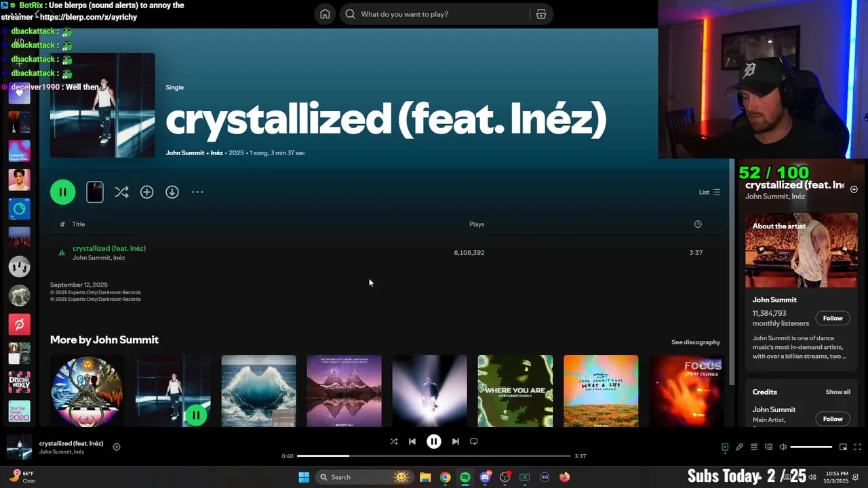Add current track plus icon in bottom bar

117,447
